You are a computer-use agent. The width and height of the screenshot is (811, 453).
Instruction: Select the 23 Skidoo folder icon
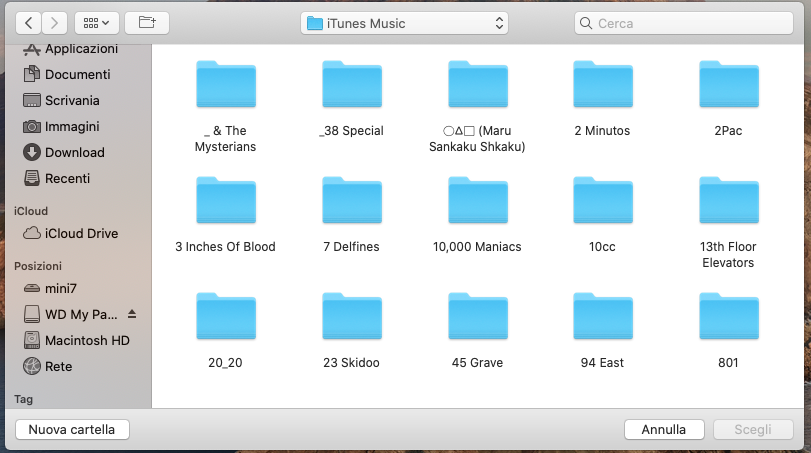352,316
